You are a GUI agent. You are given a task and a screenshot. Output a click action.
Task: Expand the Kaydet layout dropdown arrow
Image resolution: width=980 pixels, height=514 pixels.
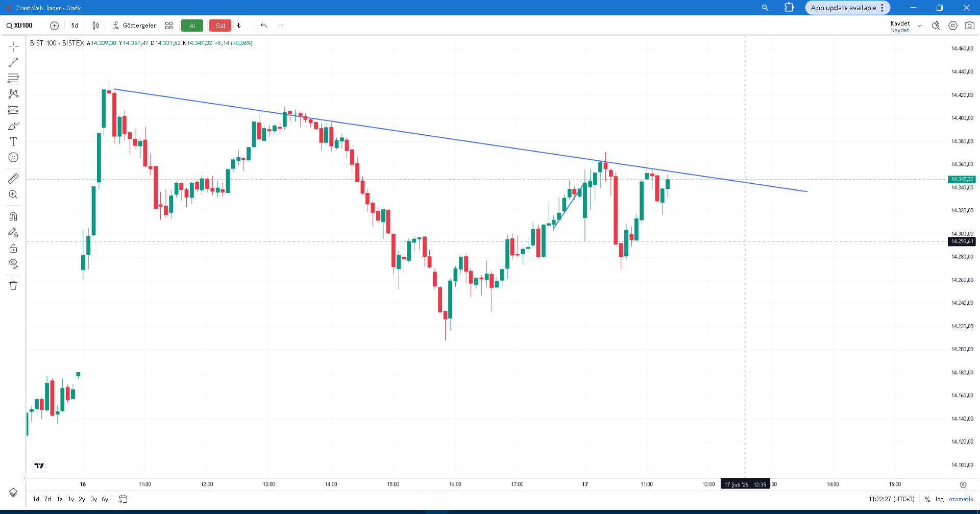point(919,26)
